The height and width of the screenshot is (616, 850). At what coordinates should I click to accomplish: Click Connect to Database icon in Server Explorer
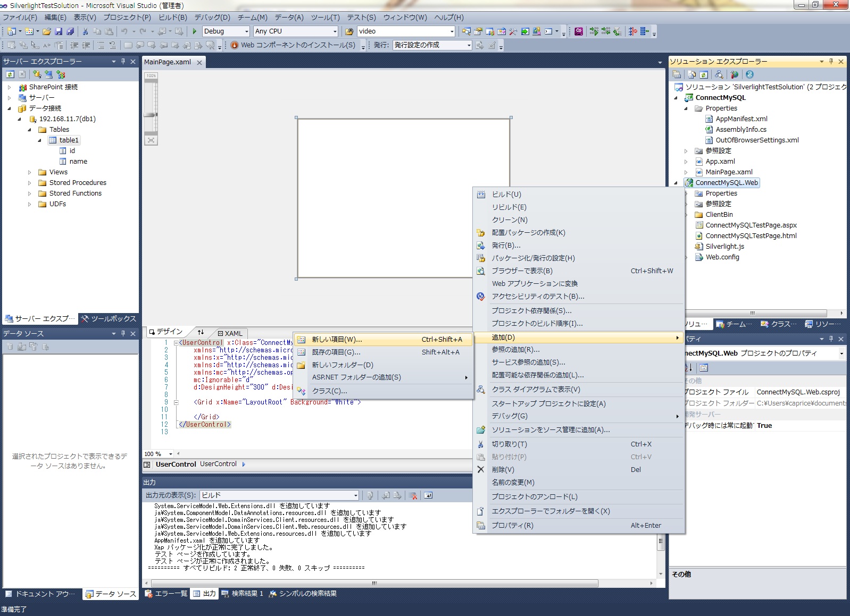pyautogui.click(x=37, y=74)
